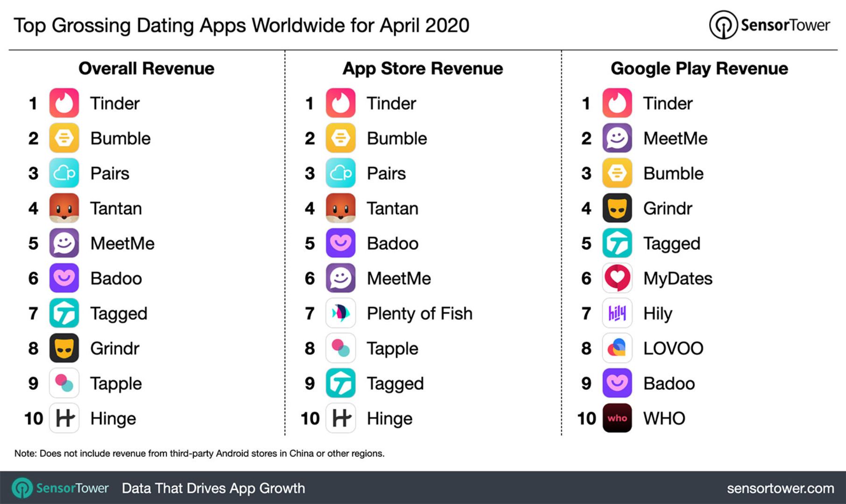Click the 'MyDates' app name
Screen dimensions: 846x504
[678, 279]
